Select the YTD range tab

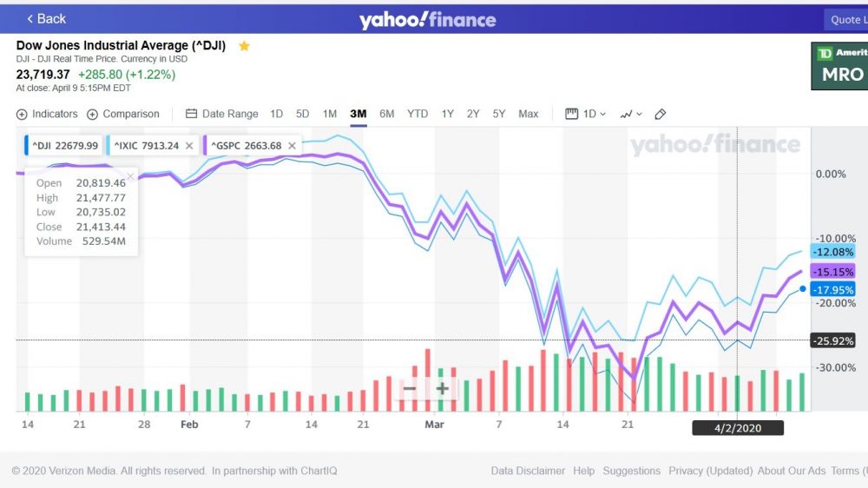pos(418,114)
